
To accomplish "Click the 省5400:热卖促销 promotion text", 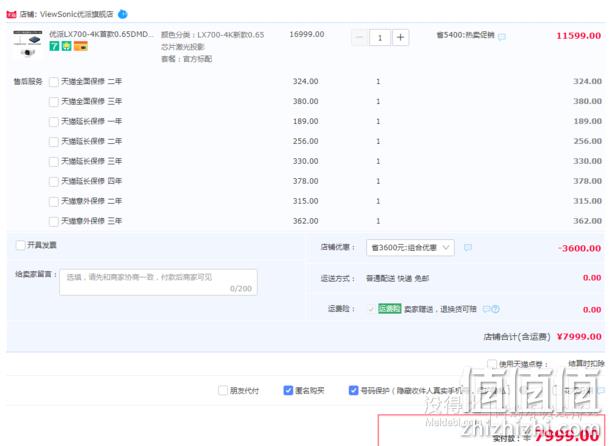I will click(x=465, y=35).
